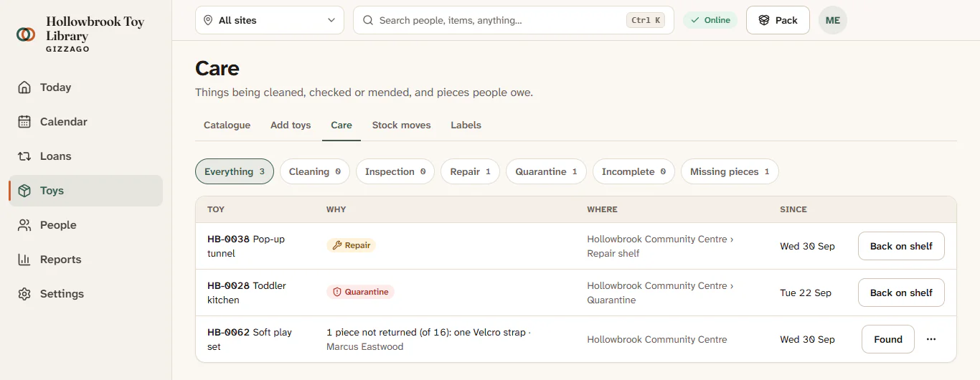Filter by Cleaning
The width and height of the screenshot is (980, 380).
click(315, 171)
